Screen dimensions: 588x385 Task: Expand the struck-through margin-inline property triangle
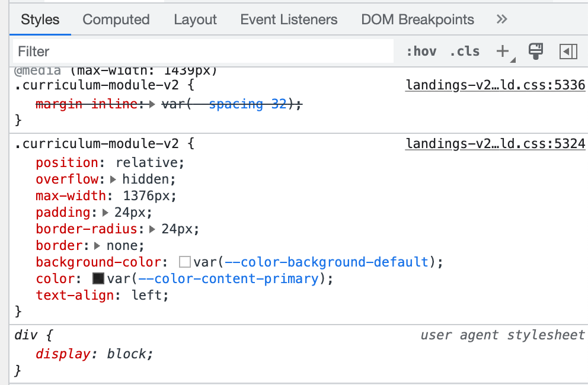tap(152, 104)
